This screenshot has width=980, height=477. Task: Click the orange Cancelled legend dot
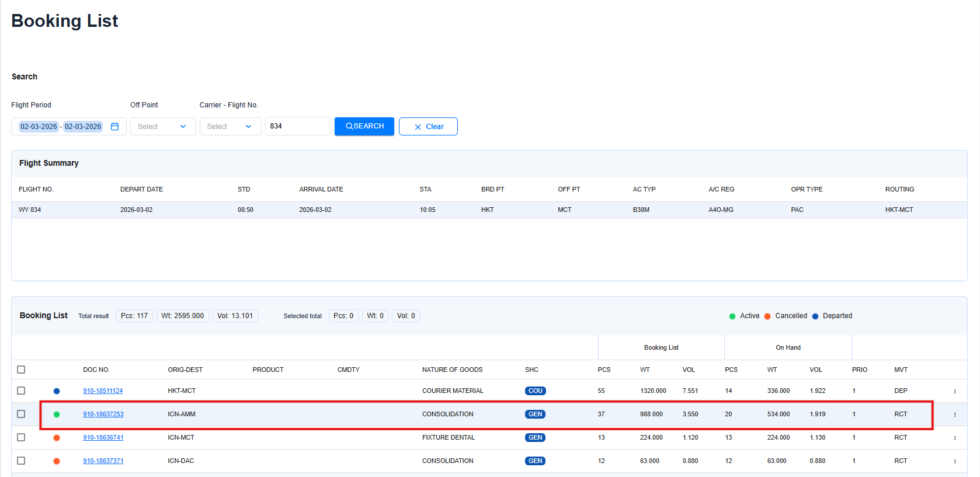click(x=767, y=316)
